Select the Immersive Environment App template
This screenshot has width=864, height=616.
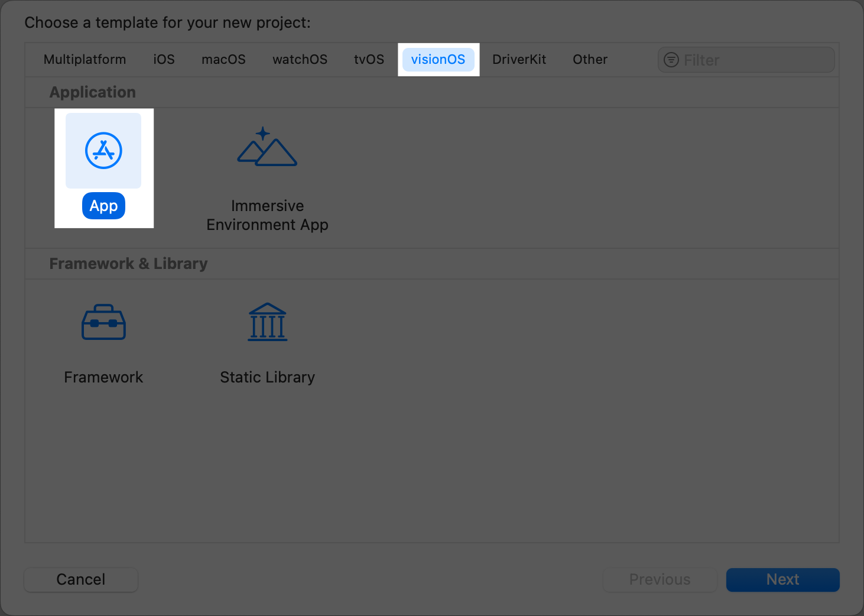point(267,171)
